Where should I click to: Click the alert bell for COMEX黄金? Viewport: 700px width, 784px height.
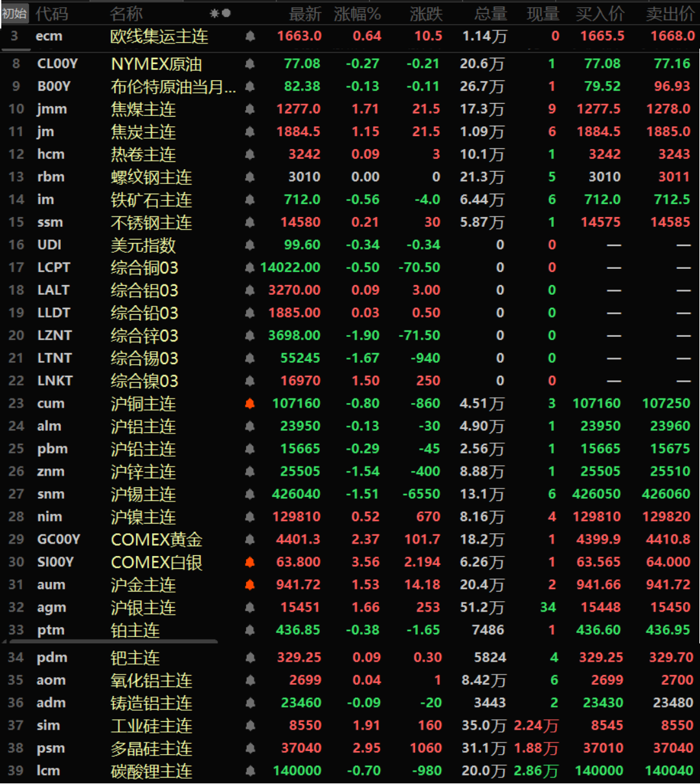click(x=250, y=540)
